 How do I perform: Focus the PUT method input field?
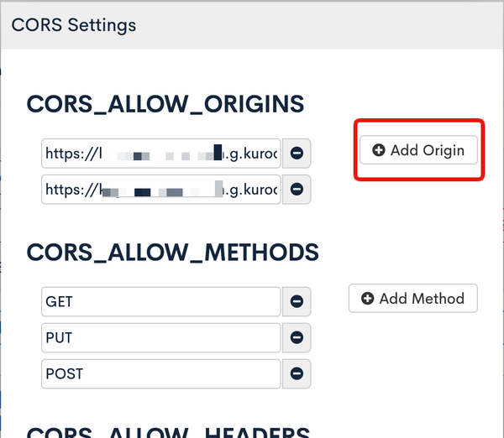tap(161, 338)
